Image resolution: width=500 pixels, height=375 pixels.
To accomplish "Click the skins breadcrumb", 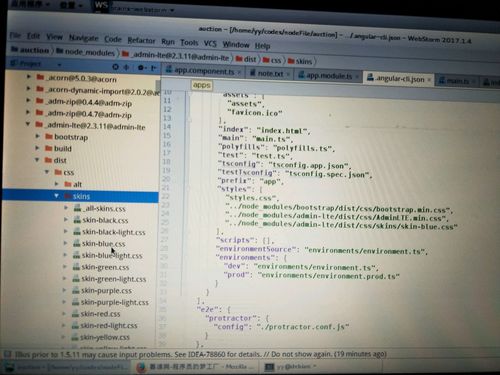I will tap(300, 61).
